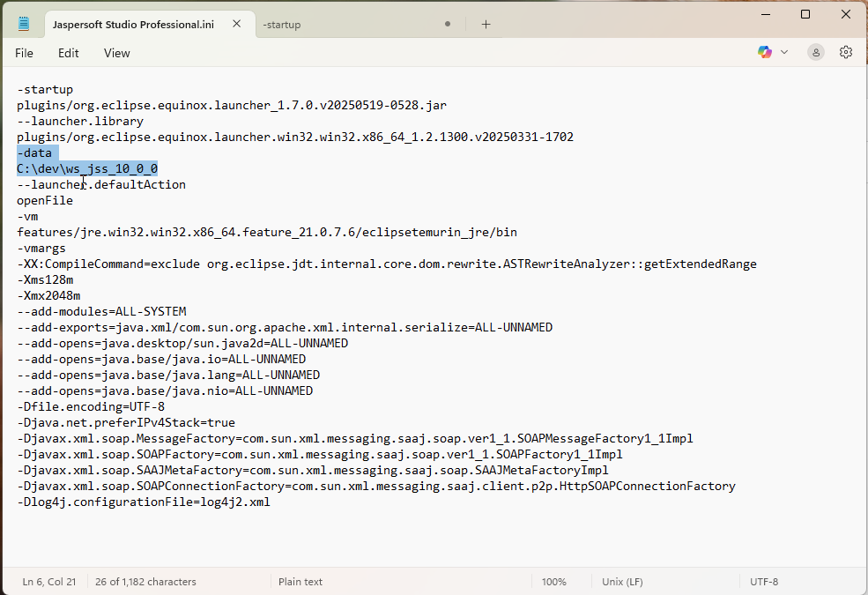Screen dimensions: 868x595
Task: Minimize the Notepad window
Action: 766,14
